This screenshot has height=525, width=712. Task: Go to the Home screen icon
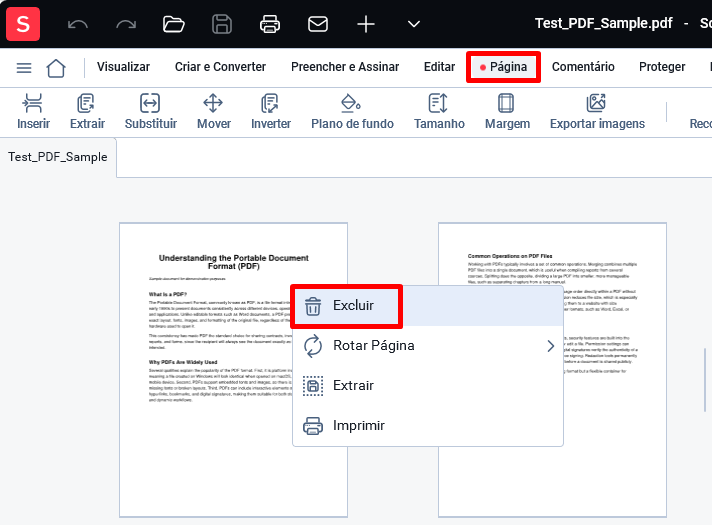click(x=56, y=68)
